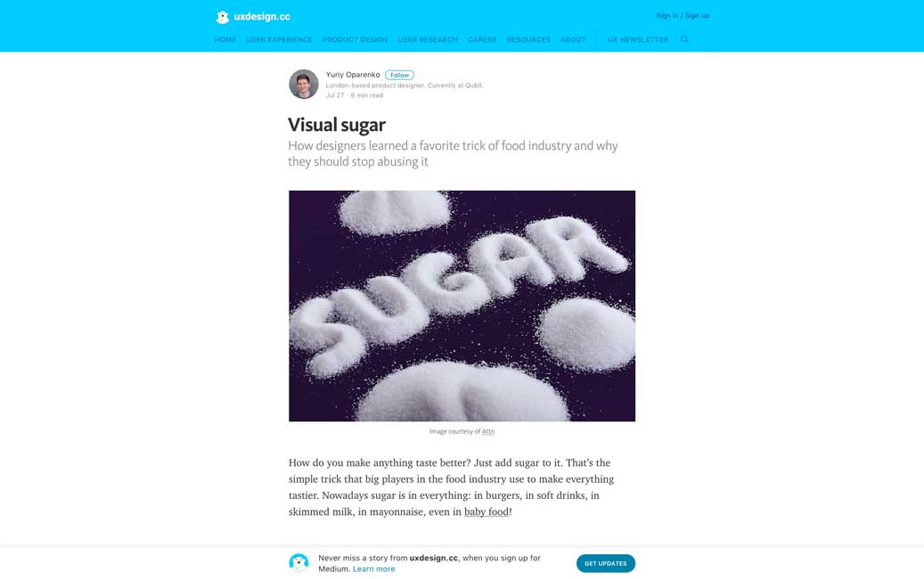
Task: Open the baby food hyperlink
Action: (487, 512)
